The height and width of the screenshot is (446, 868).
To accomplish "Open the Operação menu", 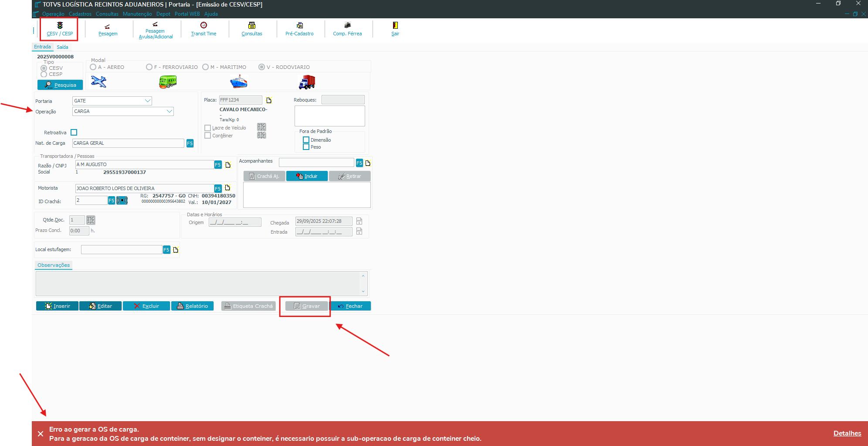I will point(53,14).
